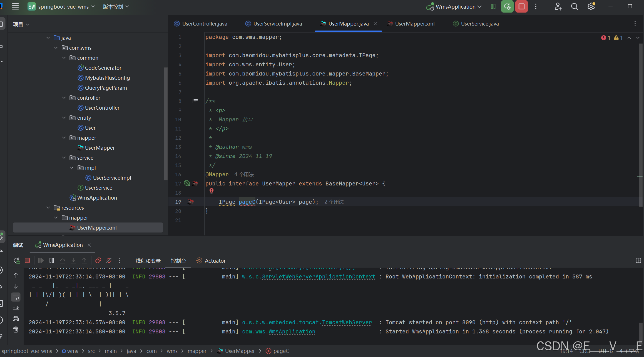Viewport: 644px width, 357px height.
Task: Click the TomcatWebServer link in console
Action: click(347, 322)
